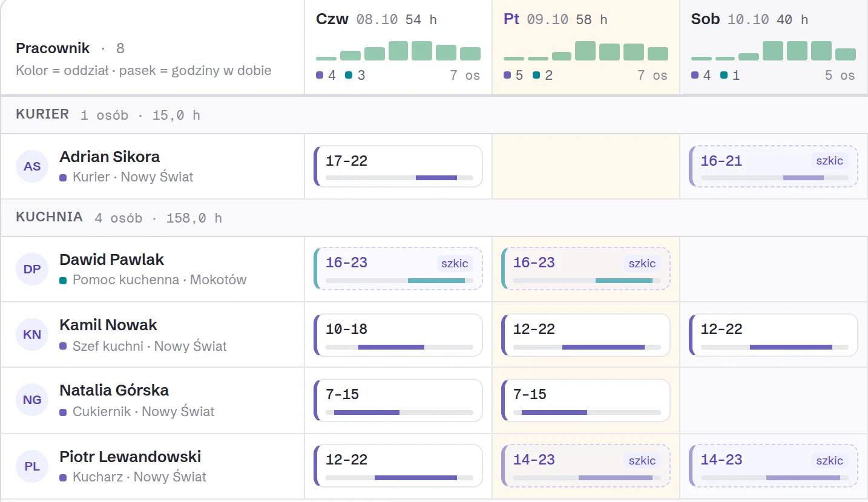The height and width of the screenshot is (502, 868).
Task: Click the DP avatar of Dawid Pawlak
Action: [x=32, y=269]
